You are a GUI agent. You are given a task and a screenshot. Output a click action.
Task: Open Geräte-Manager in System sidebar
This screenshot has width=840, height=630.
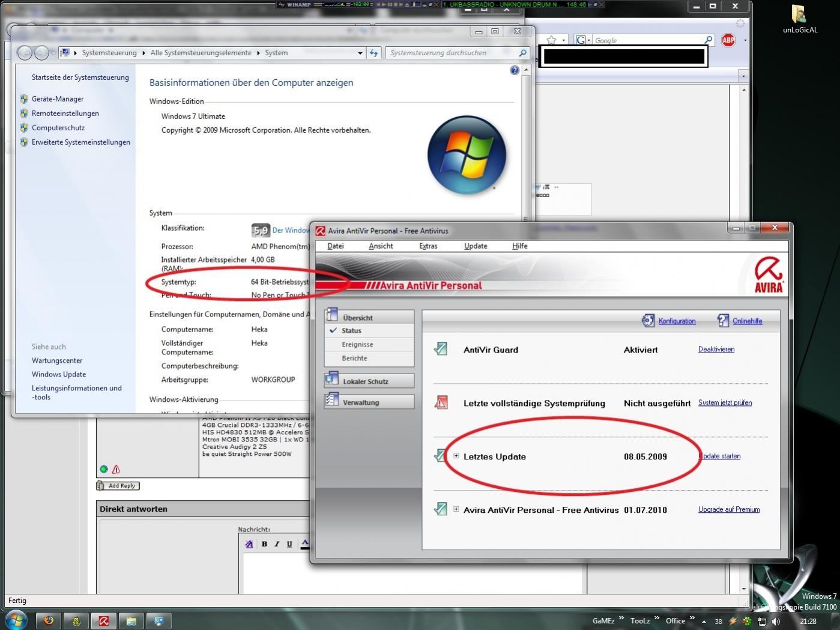point(58,99)
